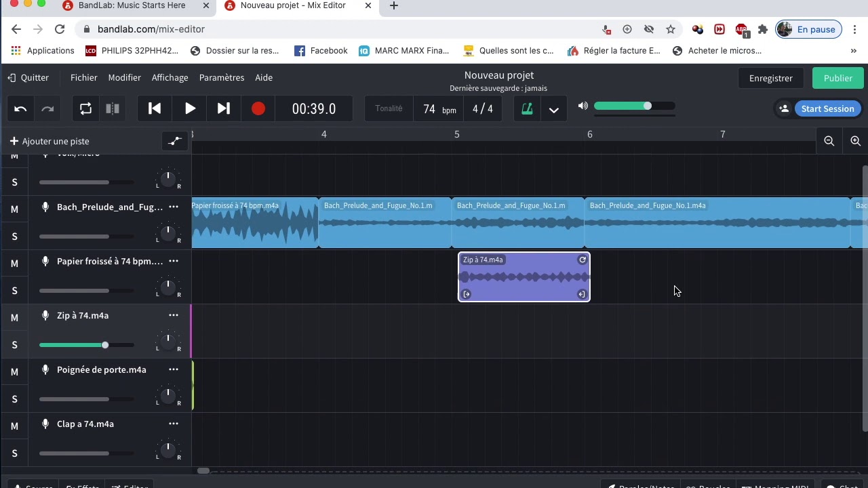Toggle the cycle loop button
This screenshot has width=868, height=488.
point(85,108)
